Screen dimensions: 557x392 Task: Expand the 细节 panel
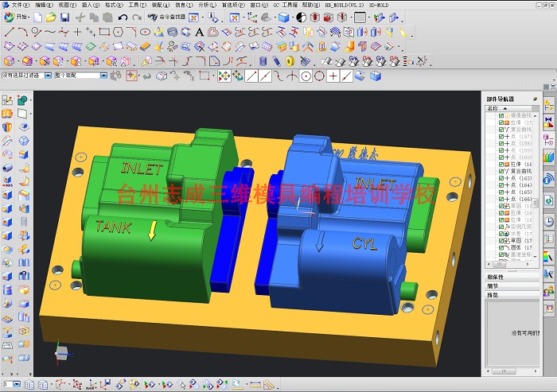(x=512, y=285)
